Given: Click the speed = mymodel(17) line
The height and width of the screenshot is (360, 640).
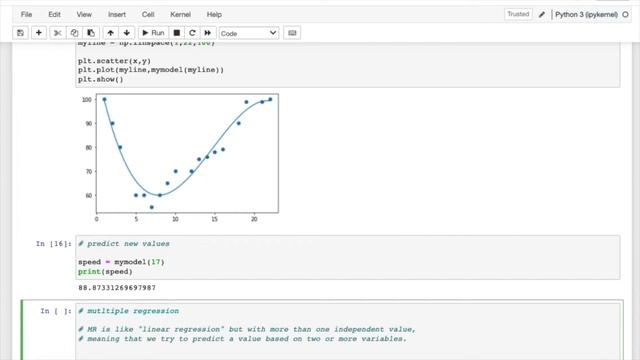Looking at the screenshot, I should 121,262.
